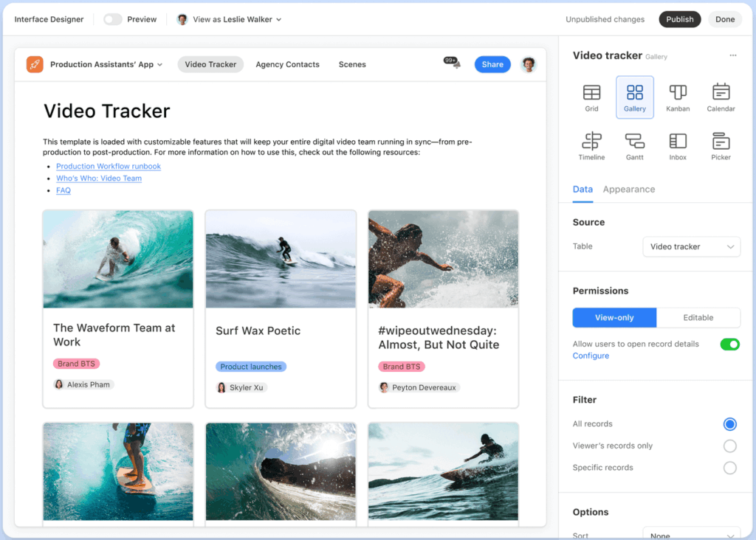The height and width of the screenshot is (540, 756).
Task: Select the Gantt view type icon
Action: [634, 146]
